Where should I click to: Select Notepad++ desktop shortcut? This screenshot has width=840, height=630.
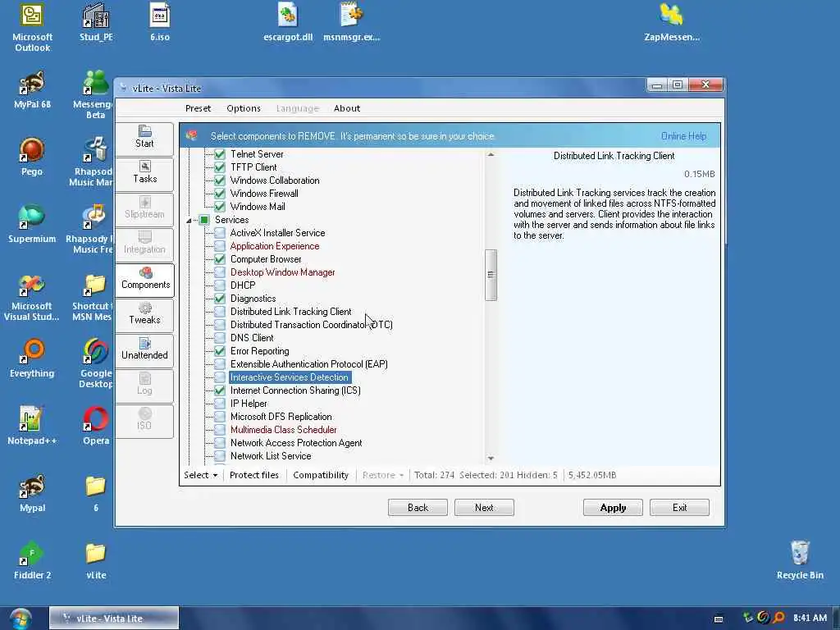32,426
